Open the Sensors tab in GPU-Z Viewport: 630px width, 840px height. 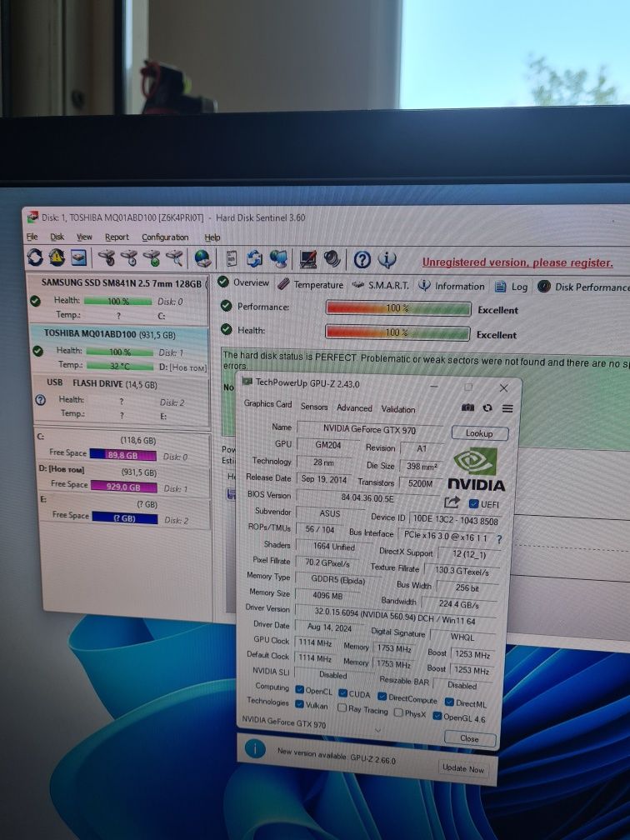click(x=314, y=407)
